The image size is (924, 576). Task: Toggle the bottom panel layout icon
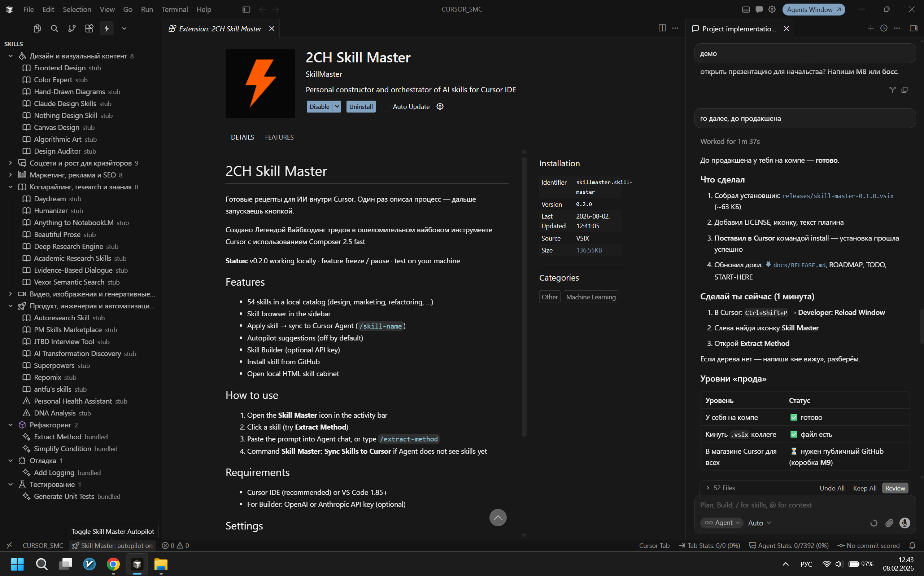[746, 9]
